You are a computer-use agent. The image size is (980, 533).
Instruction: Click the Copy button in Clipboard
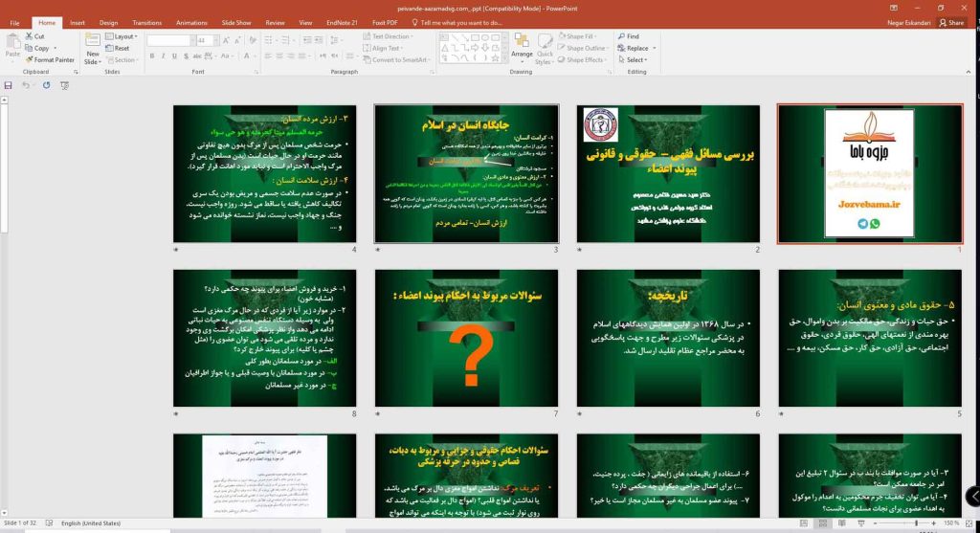pyautogui.click(x=37, y=48)
